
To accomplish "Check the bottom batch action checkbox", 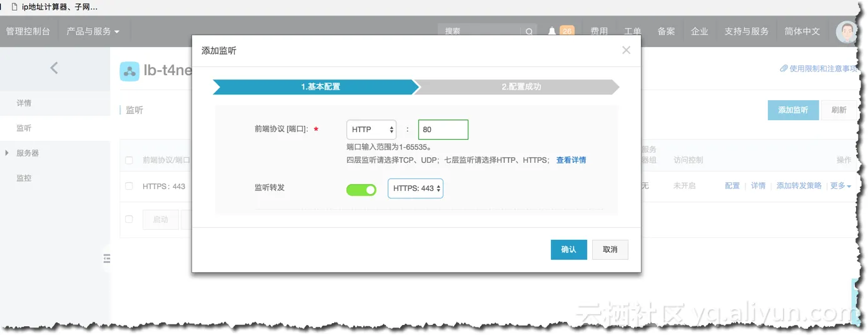I will coord(129,219).
